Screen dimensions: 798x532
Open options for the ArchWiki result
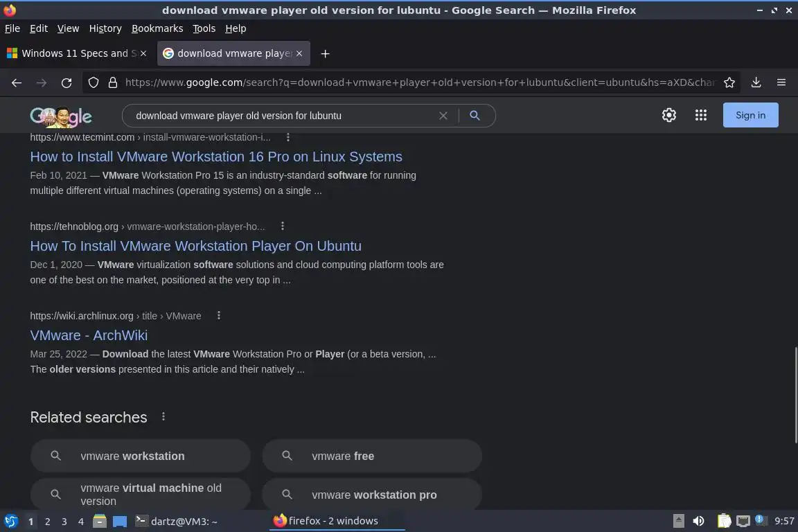(x=219, y=316)
